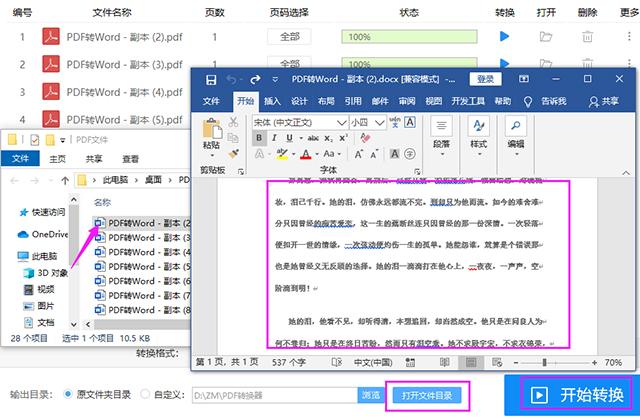Image resolution: width=640 pixels, height=420 pixels.
Task: Open more options for row 1
Action: click(629, 36)
